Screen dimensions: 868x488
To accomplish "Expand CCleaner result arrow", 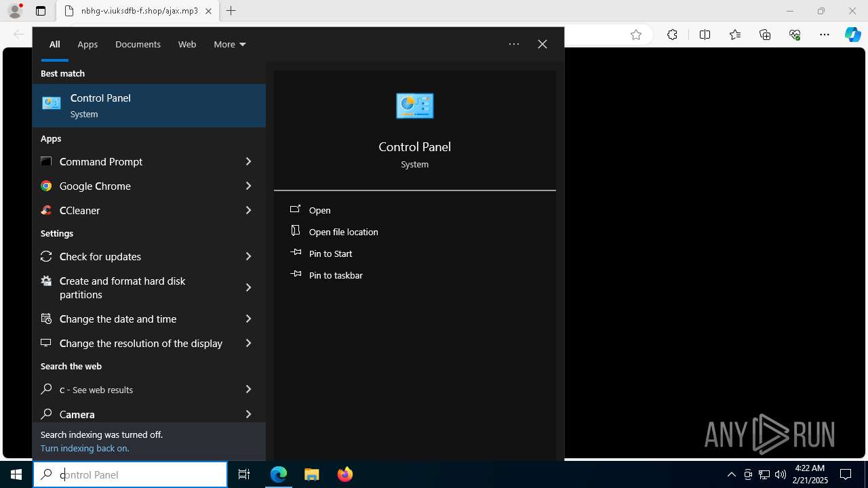I will (x=248, y=210).
